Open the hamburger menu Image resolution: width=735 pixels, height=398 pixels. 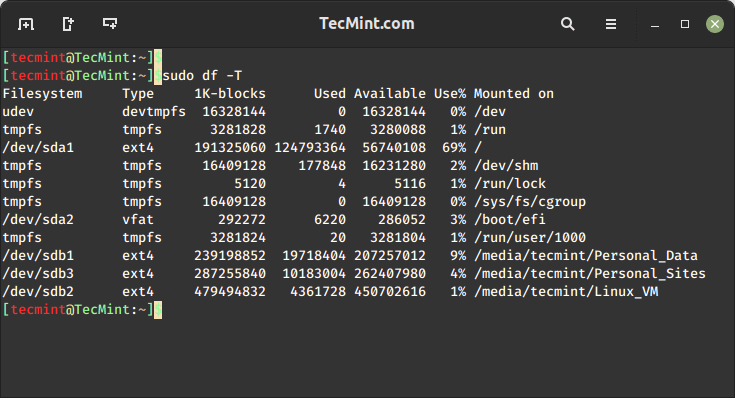[611, 24]
